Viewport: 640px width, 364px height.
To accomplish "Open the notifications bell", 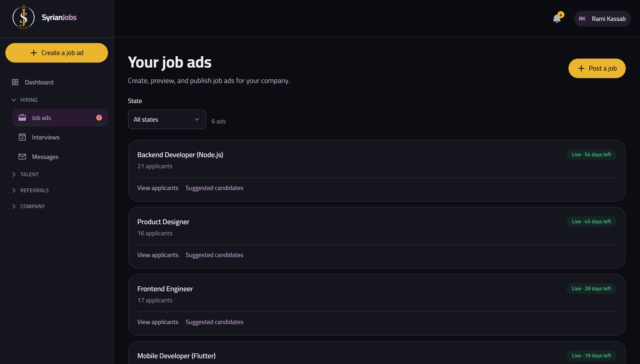I will (557, 19).
